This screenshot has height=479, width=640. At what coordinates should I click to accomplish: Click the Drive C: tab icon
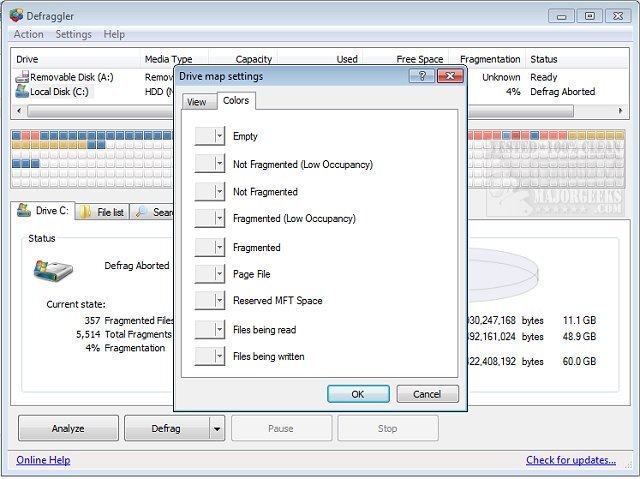[x=24, y=210]
